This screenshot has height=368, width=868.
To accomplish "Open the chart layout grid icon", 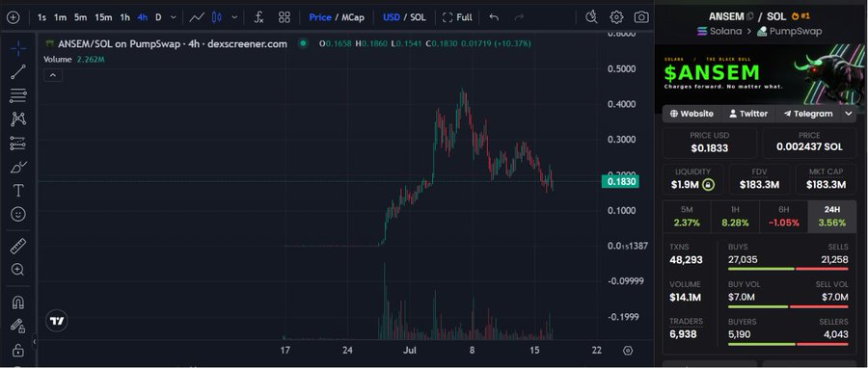I will tap(285, 17).
